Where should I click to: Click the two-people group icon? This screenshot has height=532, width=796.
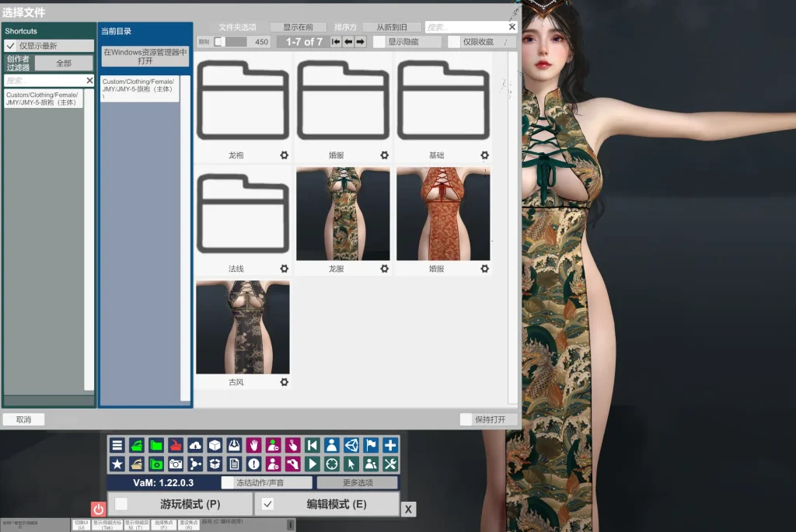pyautogui.click(x=371, y=464)
